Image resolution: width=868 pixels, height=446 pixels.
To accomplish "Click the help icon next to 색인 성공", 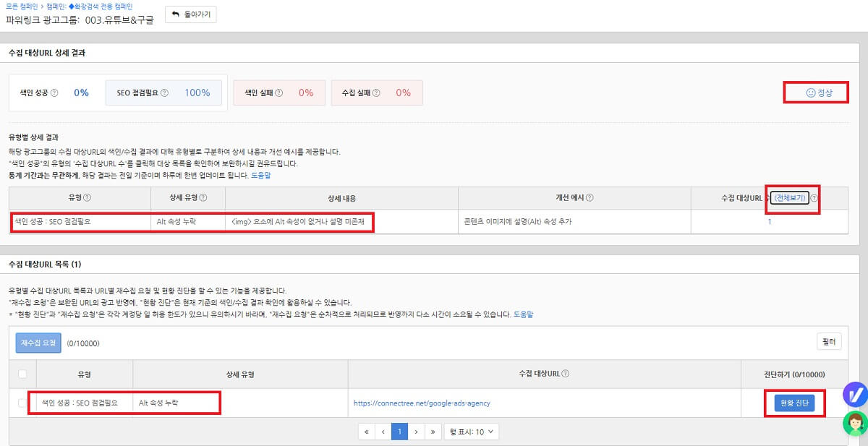I will (56, 92).
